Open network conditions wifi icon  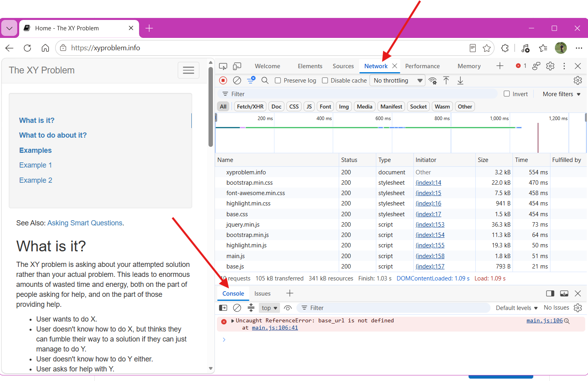coord(433,81)
